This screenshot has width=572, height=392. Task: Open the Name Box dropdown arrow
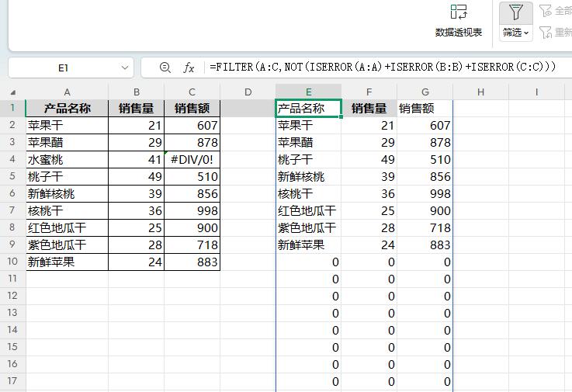coord(125,68)
